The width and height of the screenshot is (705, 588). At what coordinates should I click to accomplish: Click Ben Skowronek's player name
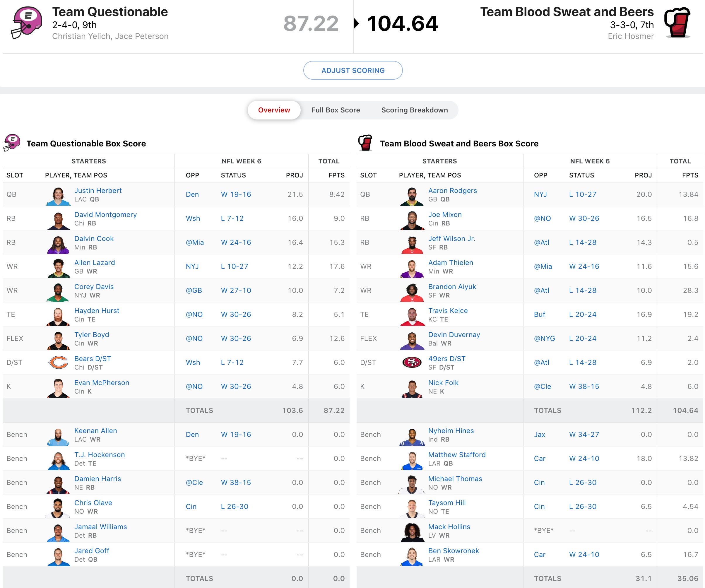[453, 551]
